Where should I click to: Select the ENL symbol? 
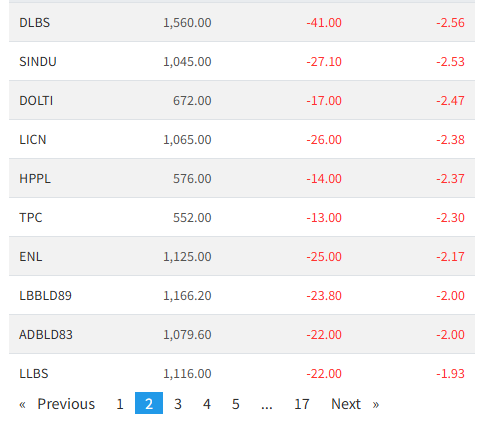coord(31,257)
